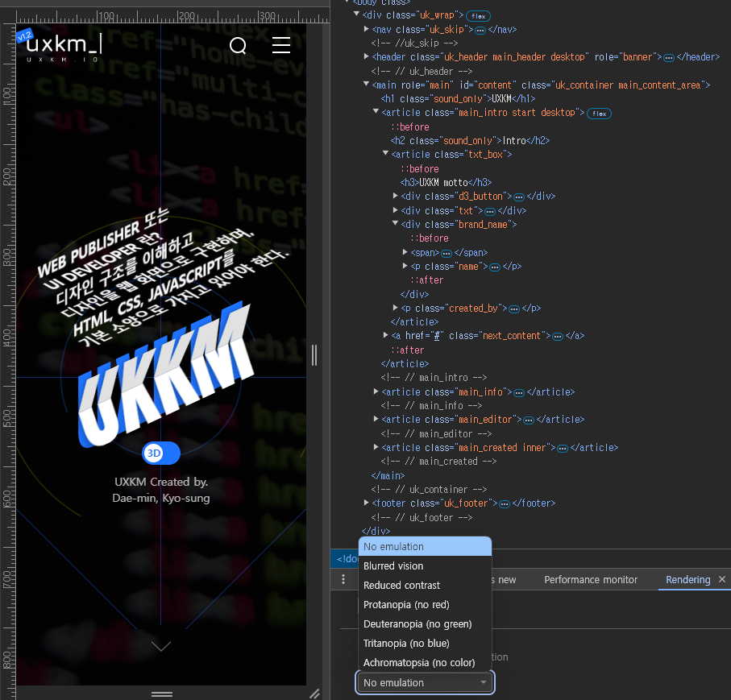Screen dimensions: 731x700
Task: Switch to the Performance monitor tab
Action: coord(590,580)
